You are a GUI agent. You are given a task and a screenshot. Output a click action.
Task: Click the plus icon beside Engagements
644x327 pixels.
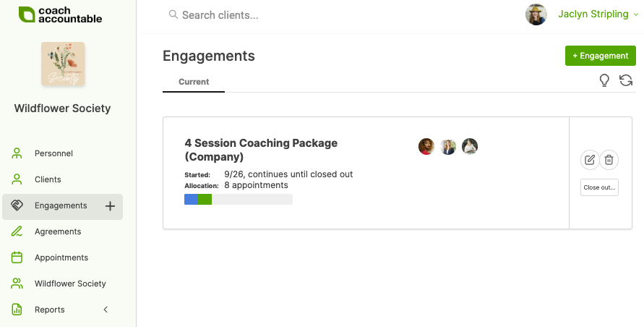111,206
